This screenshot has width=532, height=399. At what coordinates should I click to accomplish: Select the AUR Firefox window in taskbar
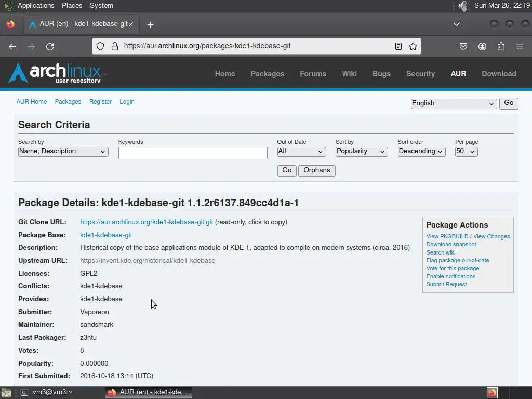click(x=149, y=392)
